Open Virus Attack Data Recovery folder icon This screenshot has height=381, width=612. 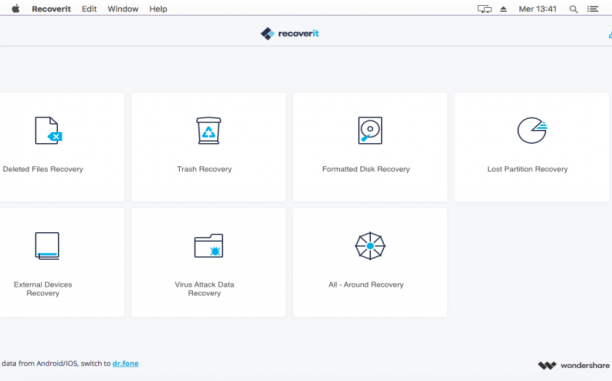[x=208, y=246]
